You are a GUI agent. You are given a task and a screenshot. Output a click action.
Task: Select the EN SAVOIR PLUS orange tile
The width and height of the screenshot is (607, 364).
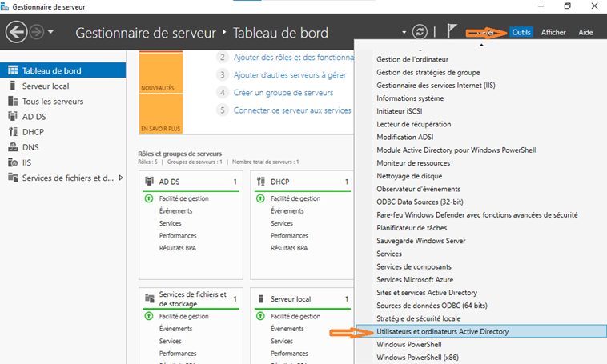pos(161,114)
